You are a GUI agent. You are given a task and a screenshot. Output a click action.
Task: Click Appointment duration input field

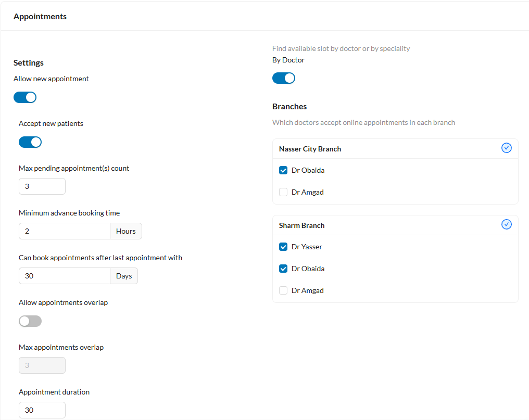click(x=42, y=410)
